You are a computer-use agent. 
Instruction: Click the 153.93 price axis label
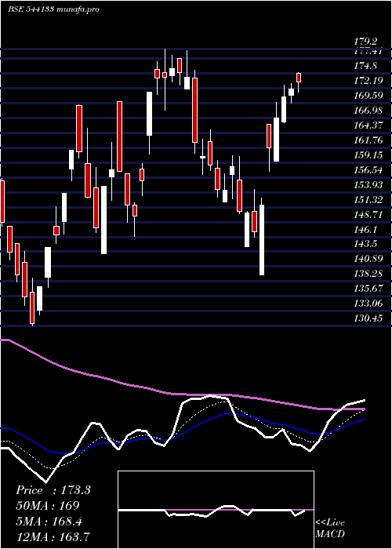(368, 184)
